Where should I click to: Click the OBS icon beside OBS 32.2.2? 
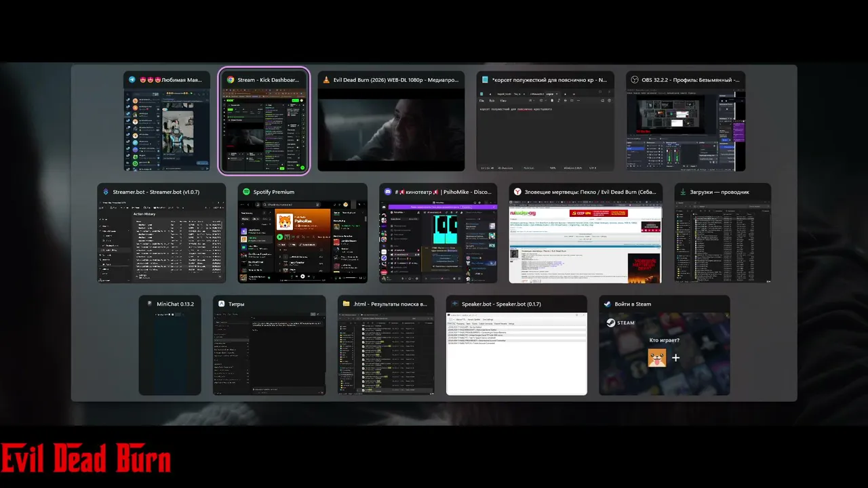pyautogui.click(x=635, y=80)
